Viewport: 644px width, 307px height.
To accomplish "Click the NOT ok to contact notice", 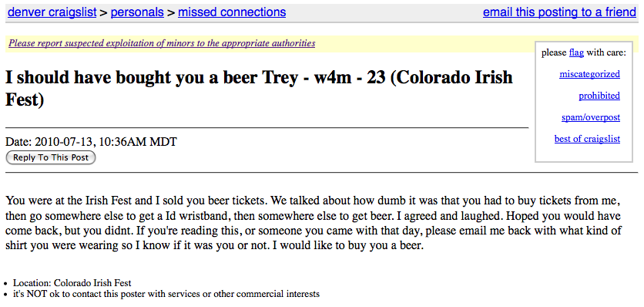I will click(x=166, y=294).
